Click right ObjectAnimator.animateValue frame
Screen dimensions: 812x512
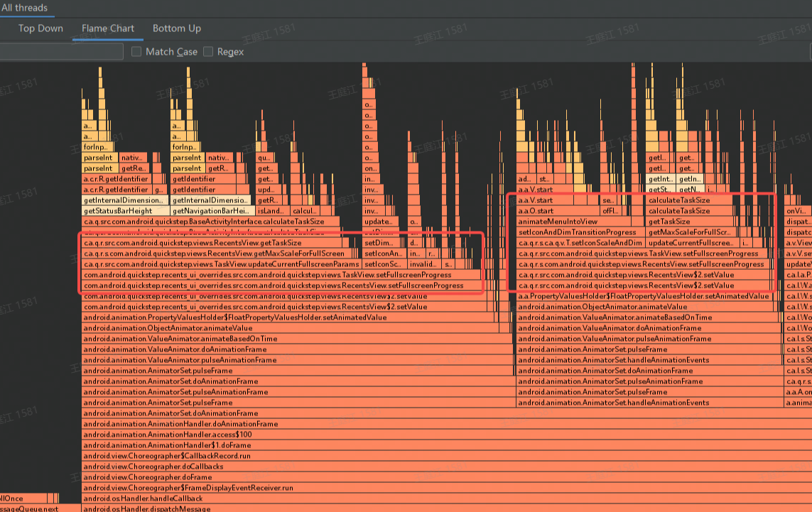click(647, 307)
